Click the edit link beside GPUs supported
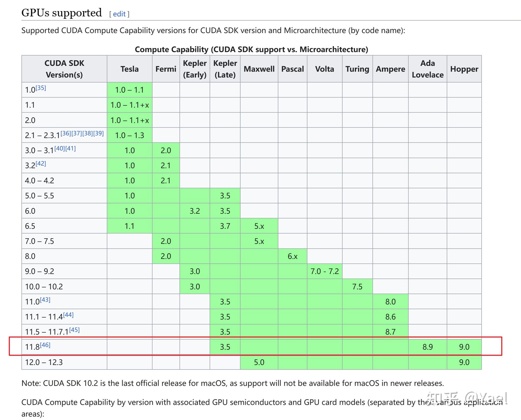 click(x=119, y=14)
